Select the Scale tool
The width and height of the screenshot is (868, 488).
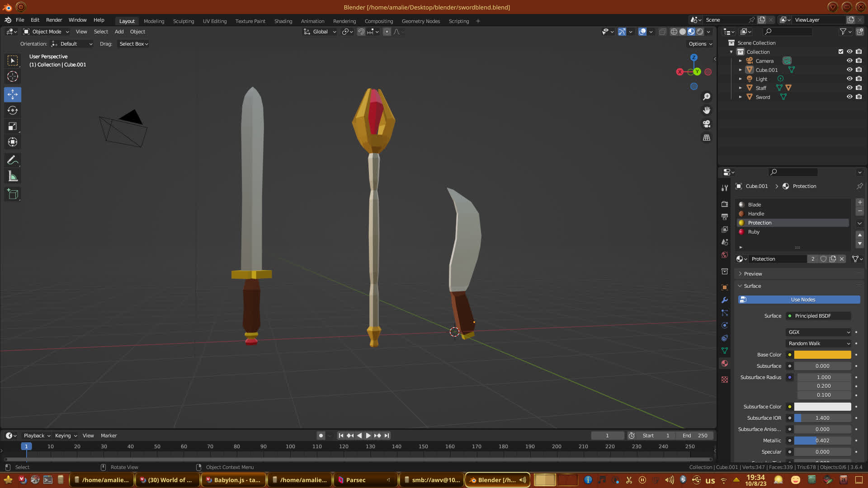click(x=13, y=127)
